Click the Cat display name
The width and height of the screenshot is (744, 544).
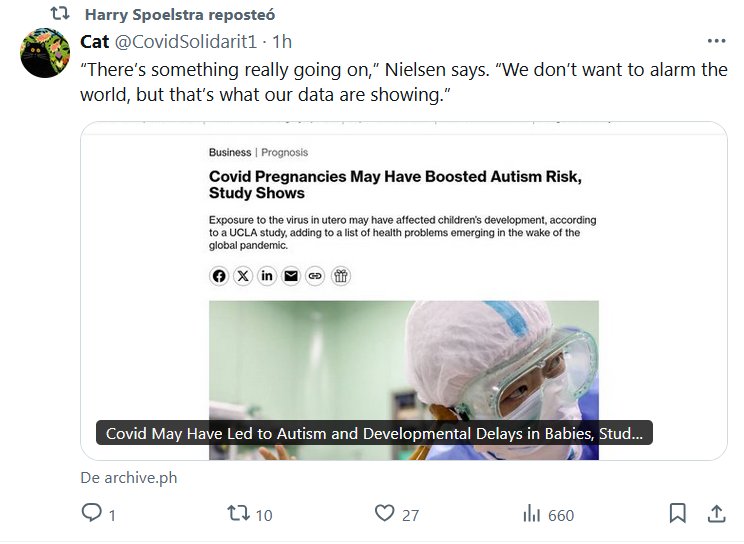point(94,41)
